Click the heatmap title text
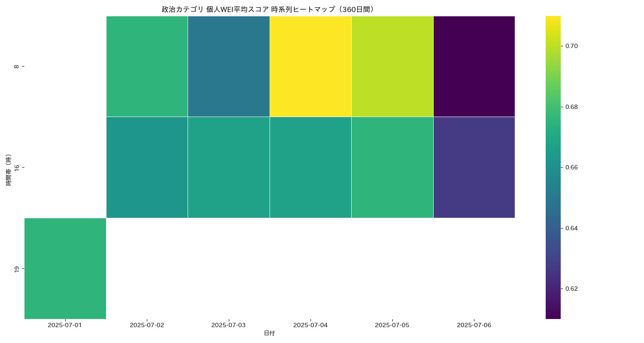 269,9
